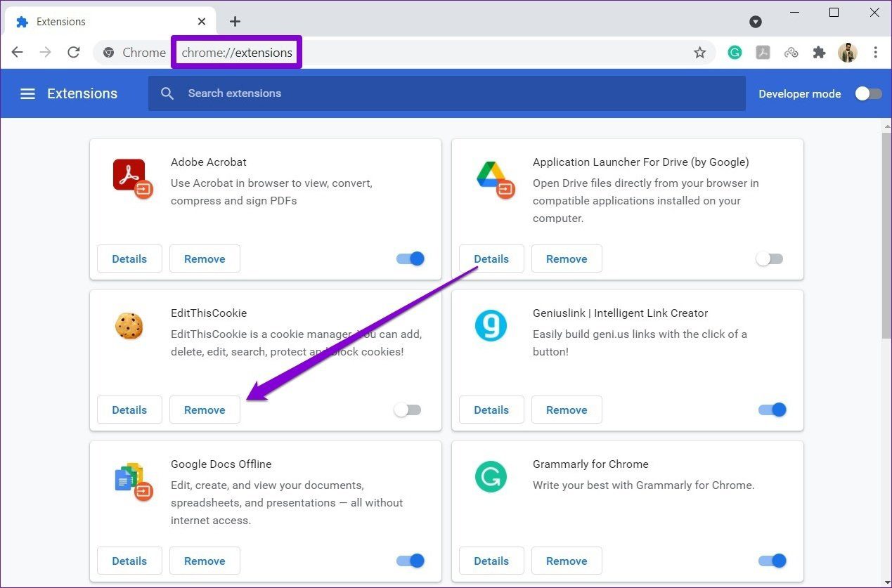Image resolution: width=892 pixels, height=588 pixels.
Task: Open Details for EditThisCookie
Action: [129, 410]
